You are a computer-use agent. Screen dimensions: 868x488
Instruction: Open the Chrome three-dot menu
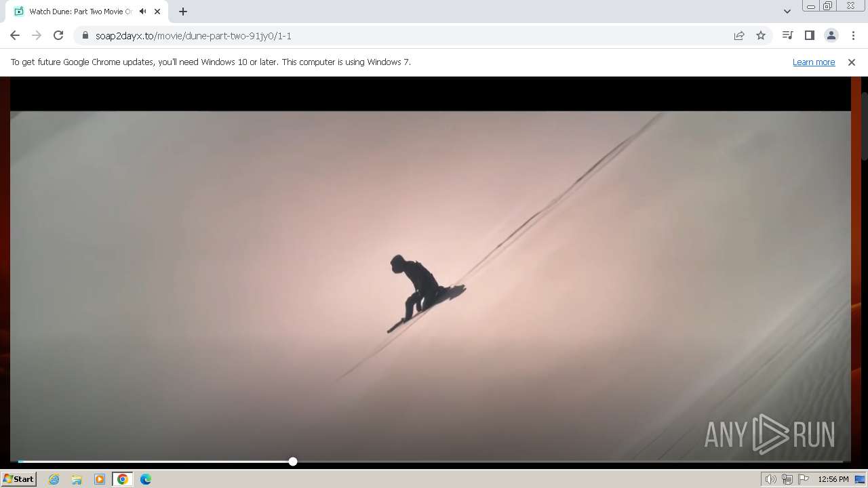tap(853, 35)
